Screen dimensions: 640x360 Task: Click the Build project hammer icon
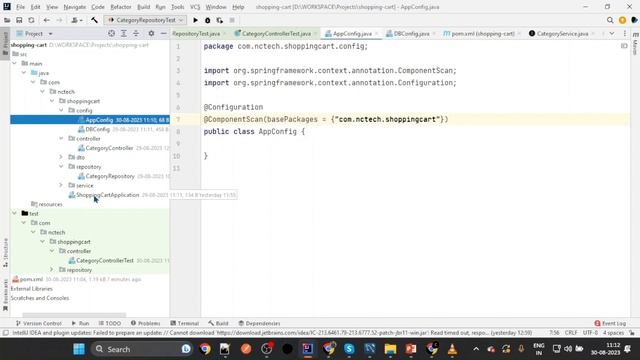94,20
